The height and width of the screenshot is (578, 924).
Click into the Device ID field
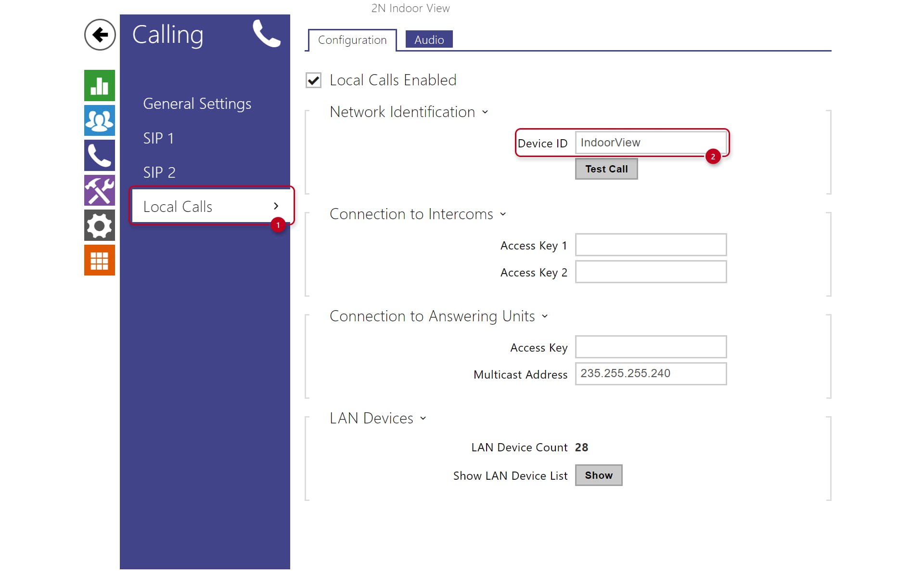click(x=651, y=143)
